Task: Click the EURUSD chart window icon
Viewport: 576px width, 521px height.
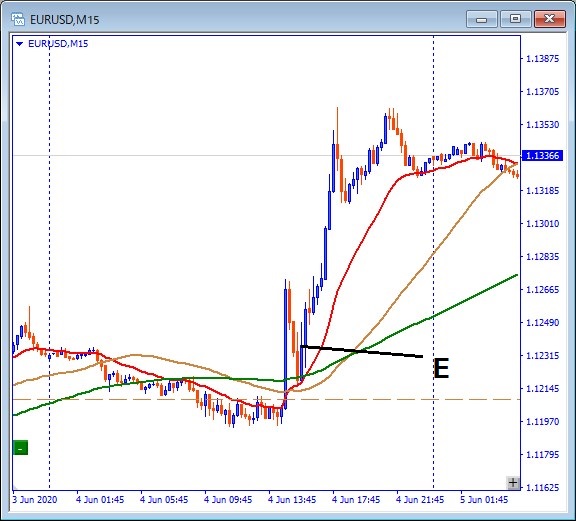Action: click(18, 19)
